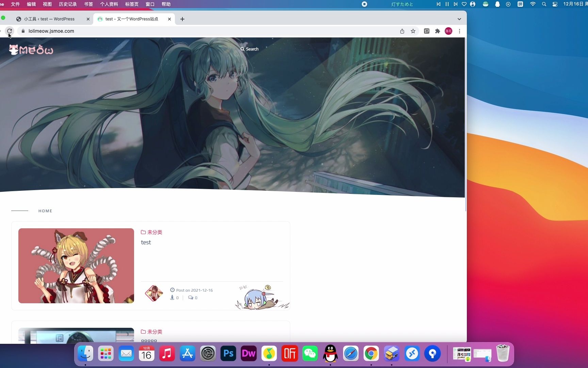Image resolution: width=588 pixels, height=368 pixels.
Task: Click the share page icon in the address bar
Action: 402,31
